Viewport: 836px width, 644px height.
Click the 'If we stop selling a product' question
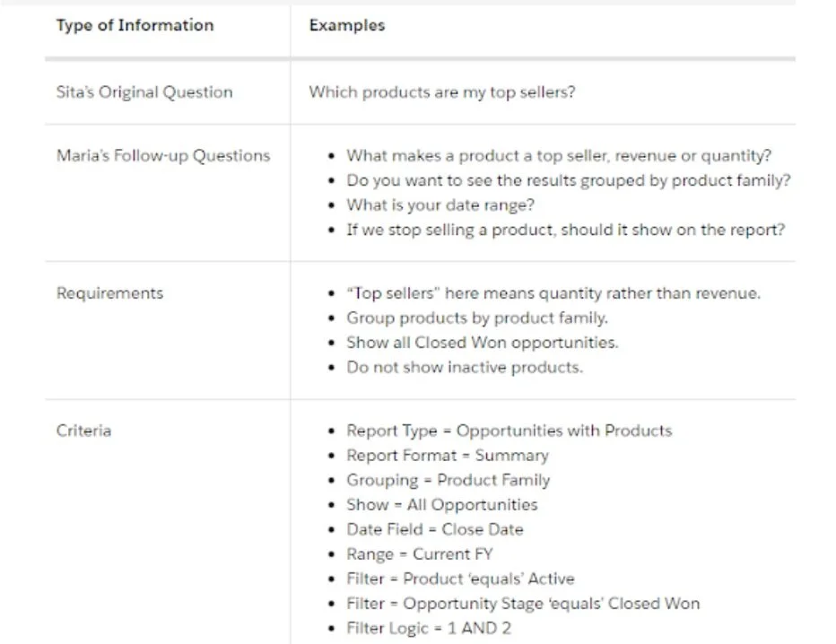click(x=565, y=230)
